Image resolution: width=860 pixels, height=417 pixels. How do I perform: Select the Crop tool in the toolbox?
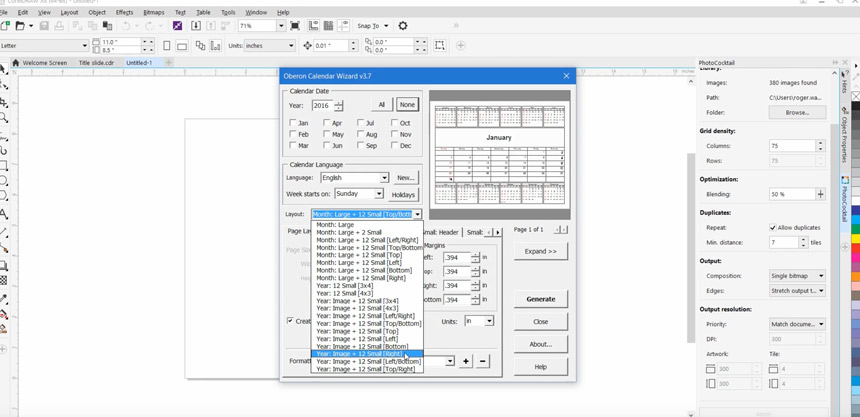(3, 102)
